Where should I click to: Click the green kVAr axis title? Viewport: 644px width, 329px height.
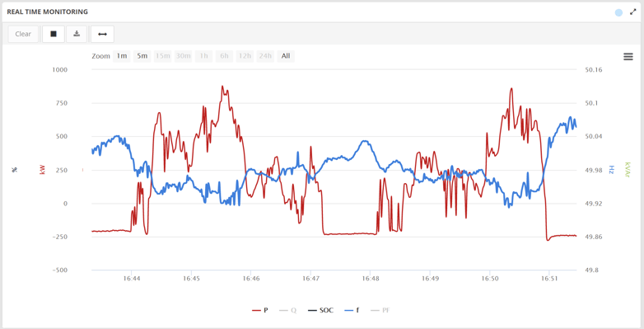[627, 169]
